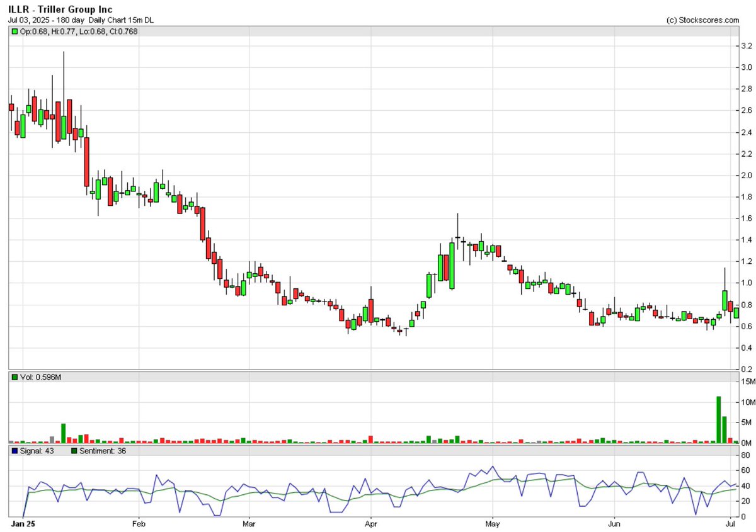Screen dimensions: 756x532
Task: Click the green volume legend square beside Vol
Action: [x=14, y=377]
